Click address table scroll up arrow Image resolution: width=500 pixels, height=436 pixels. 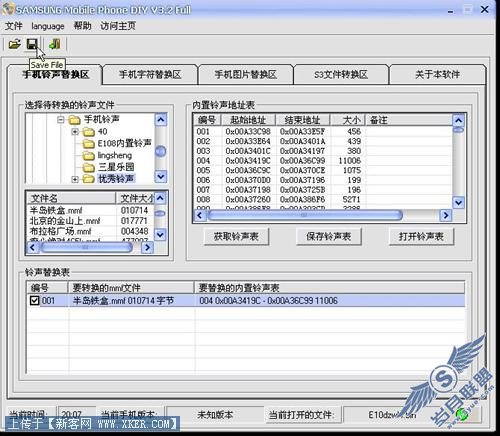pyautogui.click(x=459, y=120)
